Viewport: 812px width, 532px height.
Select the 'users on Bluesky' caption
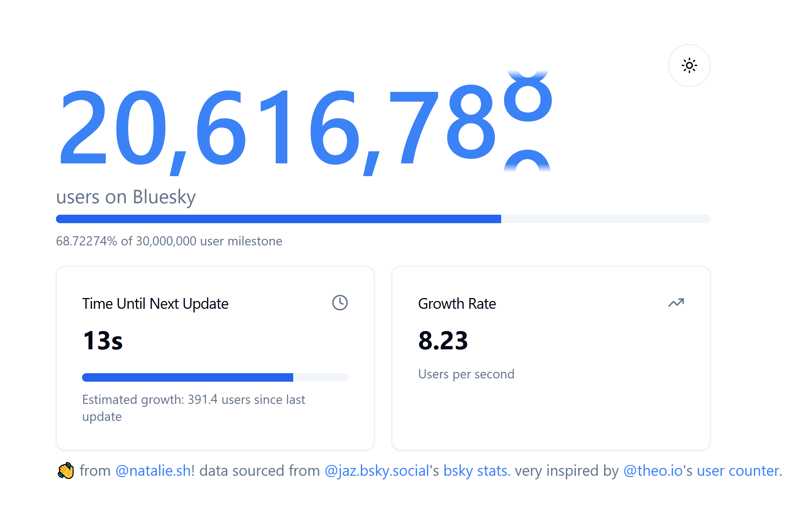126,197
